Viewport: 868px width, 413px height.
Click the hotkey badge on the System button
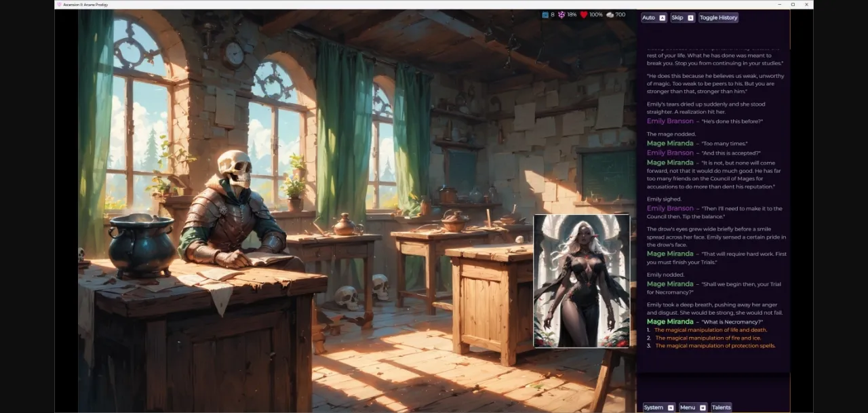(x=671, y=408)
